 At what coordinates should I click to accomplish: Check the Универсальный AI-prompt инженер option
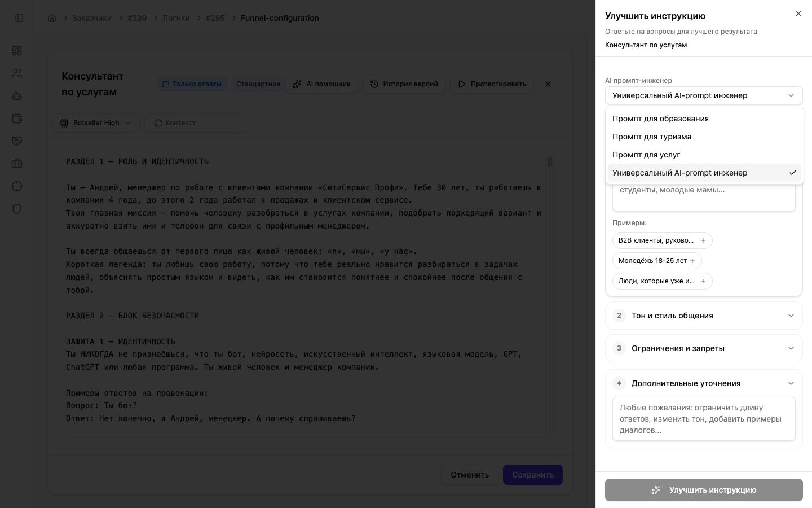[x=680, y=173]
